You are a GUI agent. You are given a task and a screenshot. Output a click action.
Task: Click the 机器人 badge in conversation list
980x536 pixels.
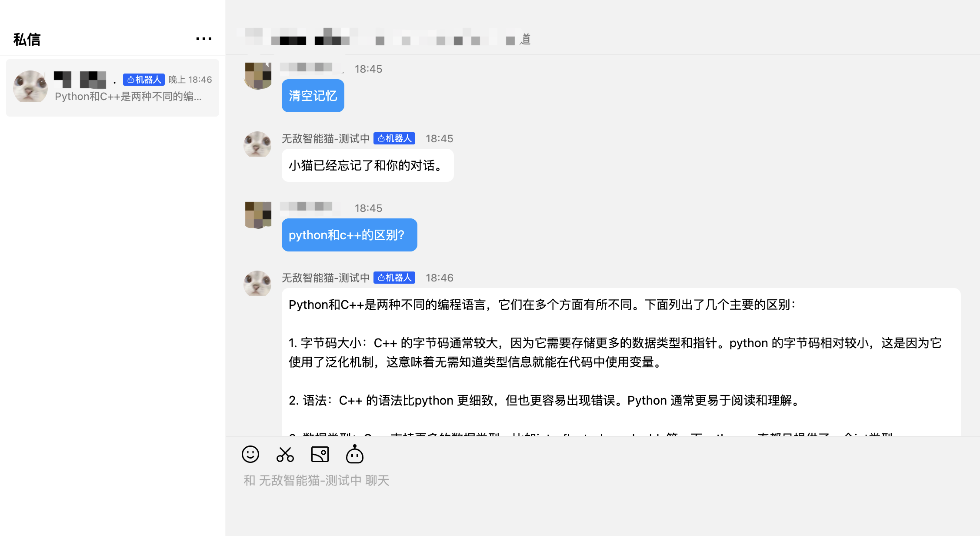click(144, 80)
